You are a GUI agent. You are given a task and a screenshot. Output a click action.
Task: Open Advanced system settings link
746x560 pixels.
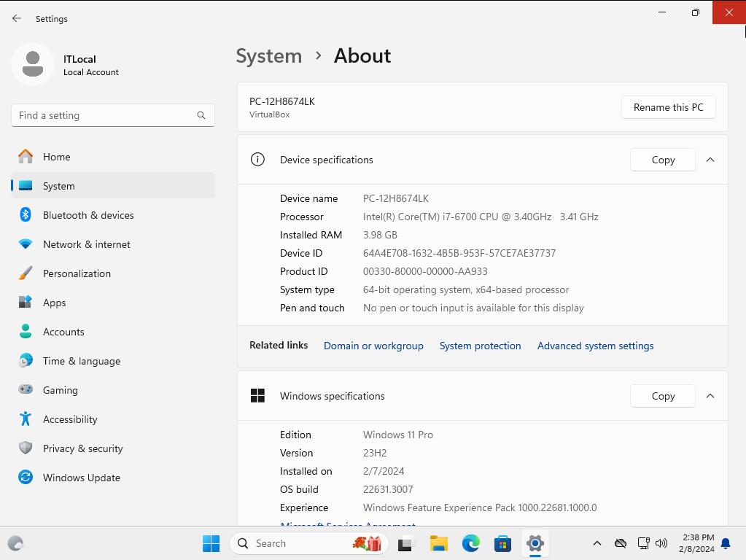(595, 346)
